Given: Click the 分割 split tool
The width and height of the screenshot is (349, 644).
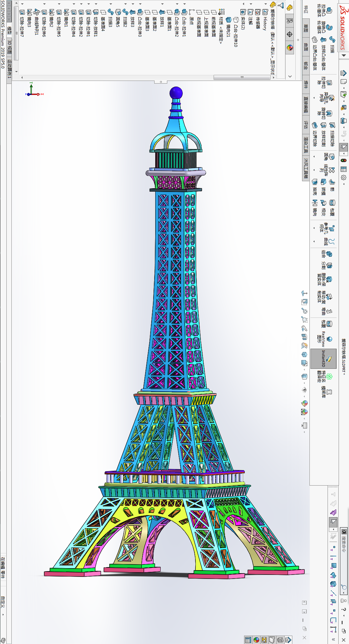Looking at the screenshot, I should (327, 265).
